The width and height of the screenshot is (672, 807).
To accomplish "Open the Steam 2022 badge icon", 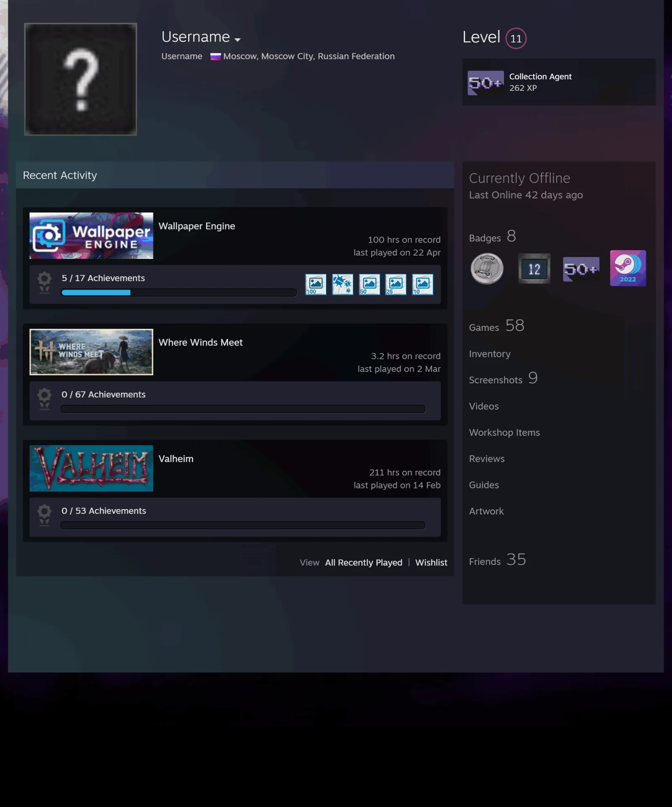I will click(628, 268).
